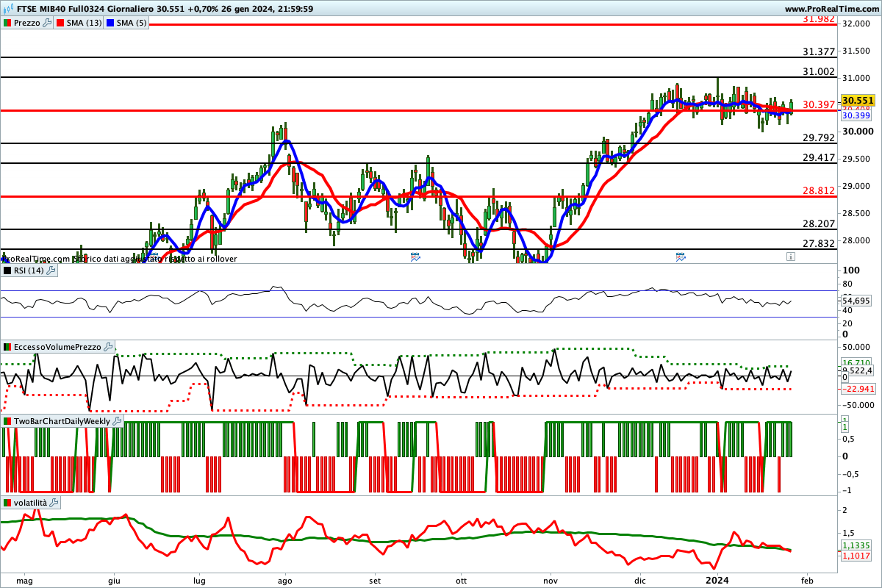This screenshot has width=882, height=588.
Task: Click the candlestick chart icon beside FTSE MIB40 title
Action: point(7,9)
